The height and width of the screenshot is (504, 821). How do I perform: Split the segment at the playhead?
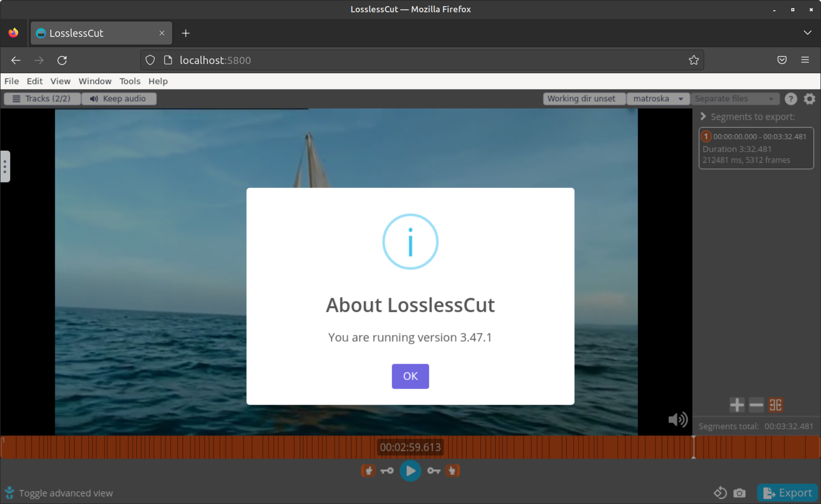tap(774, 405)
